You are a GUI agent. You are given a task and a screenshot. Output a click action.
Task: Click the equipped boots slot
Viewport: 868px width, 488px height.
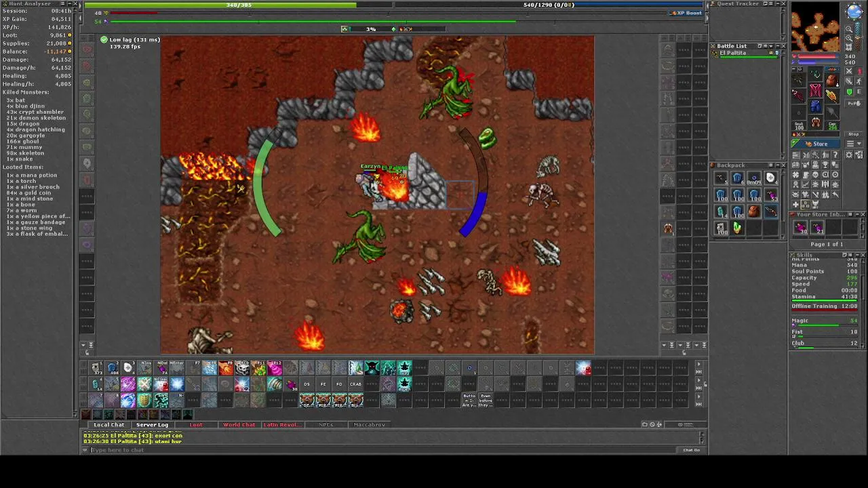[816, 122]
